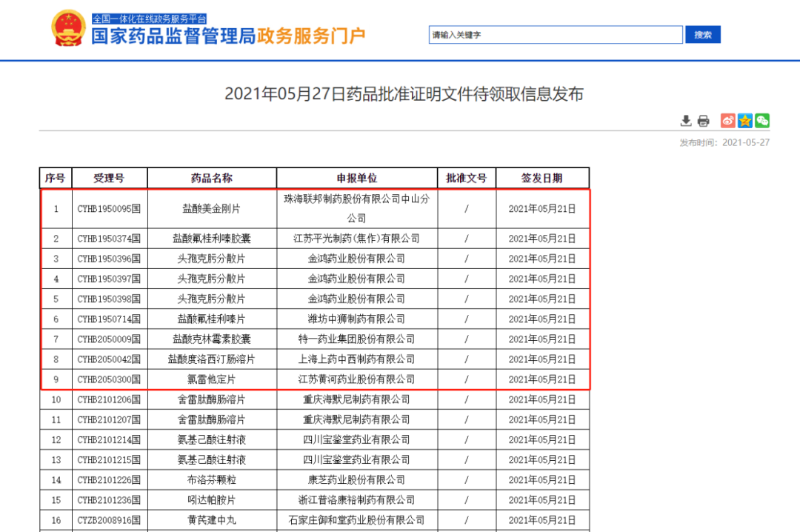
Task: Click the yellow star Qzone share icon
Action: tap(745, 121)
